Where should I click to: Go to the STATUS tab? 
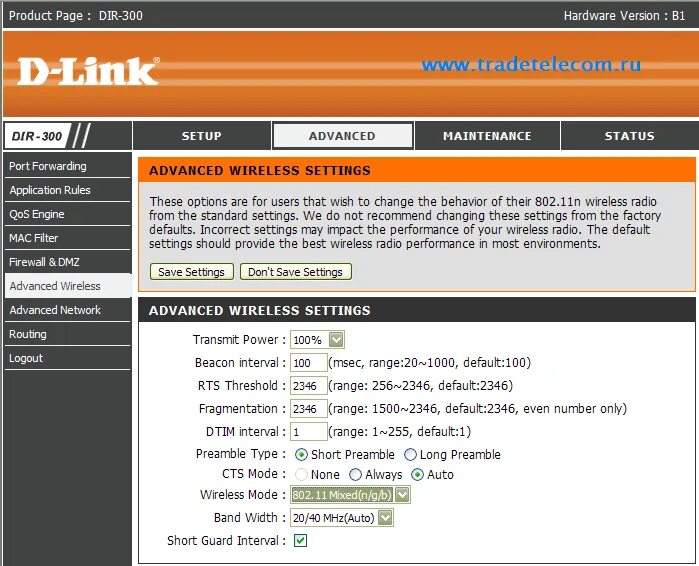(629, 136)
